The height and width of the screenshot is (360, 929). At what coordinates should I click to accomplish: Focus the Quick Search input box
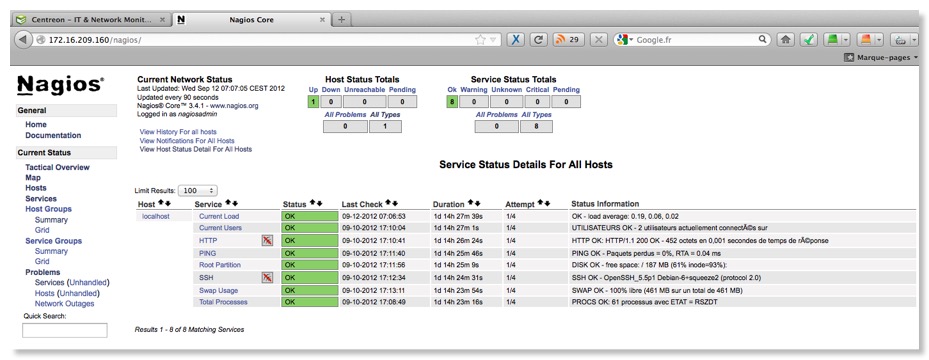(65, 330)
